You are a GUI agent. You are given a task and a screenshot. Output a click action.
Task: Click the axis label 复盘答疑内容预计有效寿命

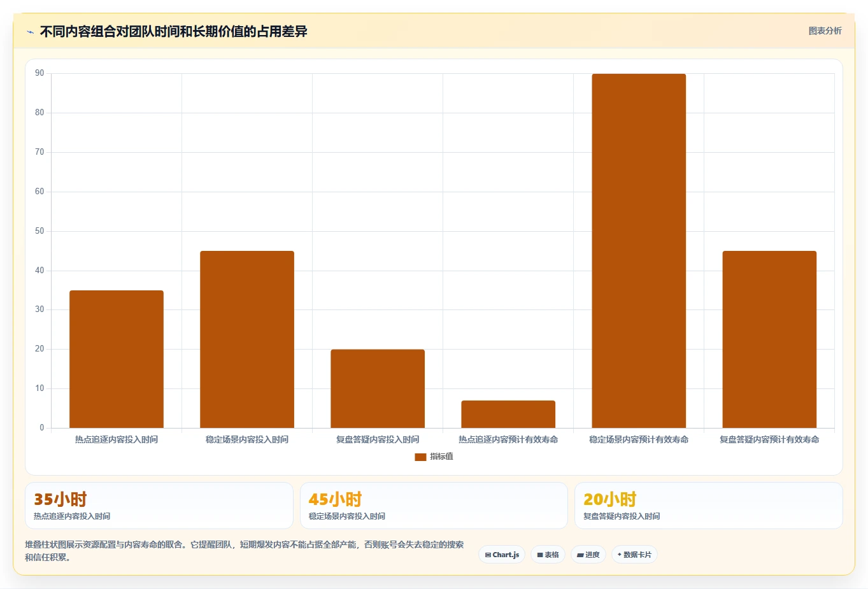coord(769,439)
